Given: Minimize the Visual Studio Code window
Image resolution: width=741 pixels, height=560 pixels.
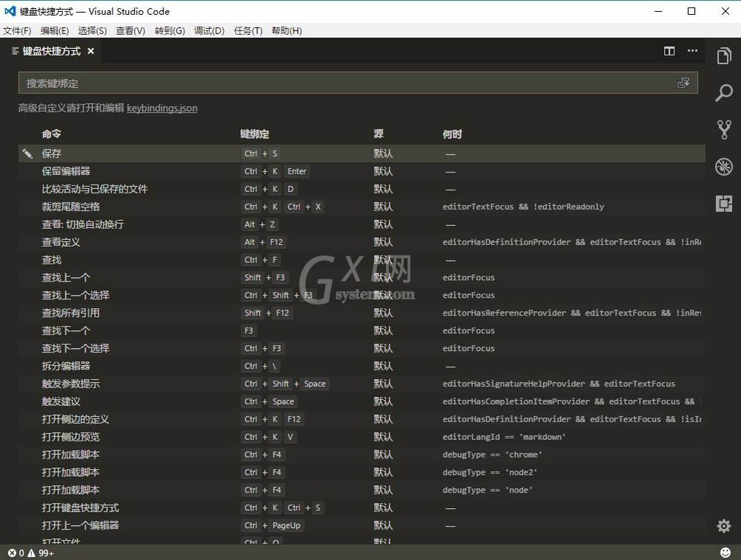Looking at the screenshot, I should 658,11.
